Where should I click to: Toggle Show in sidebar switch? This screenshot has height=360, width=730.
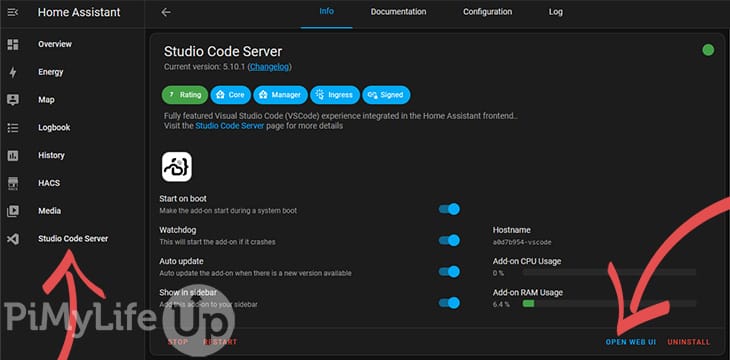(449, 303)
